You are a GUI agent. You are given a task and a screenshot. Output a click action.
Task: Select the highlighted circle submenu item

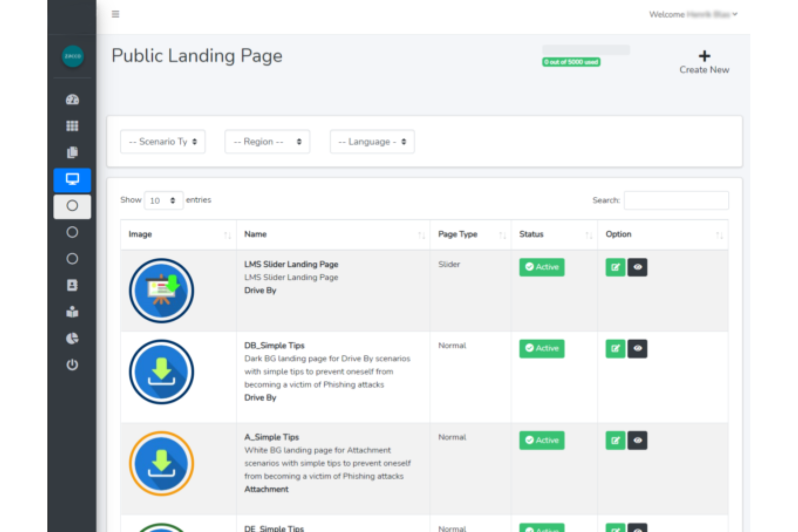tap(72, 206)
